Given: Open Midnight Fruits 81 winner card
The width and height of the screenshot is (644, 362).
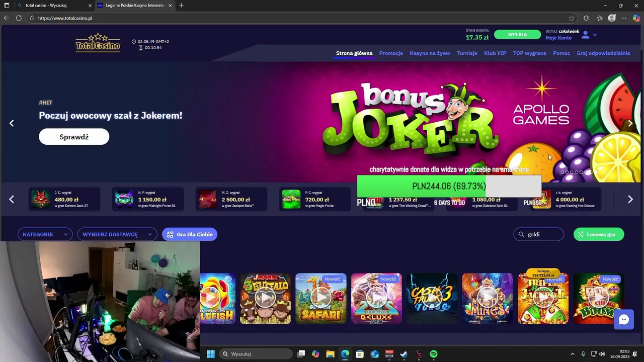Looking at the screenshot, I should 148,199.
